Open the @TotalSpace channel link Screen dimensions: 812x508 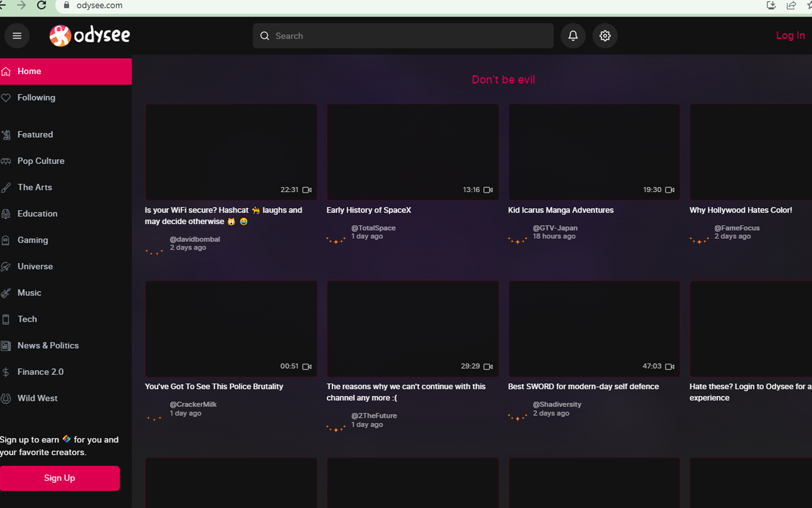[x=373, y=228]
